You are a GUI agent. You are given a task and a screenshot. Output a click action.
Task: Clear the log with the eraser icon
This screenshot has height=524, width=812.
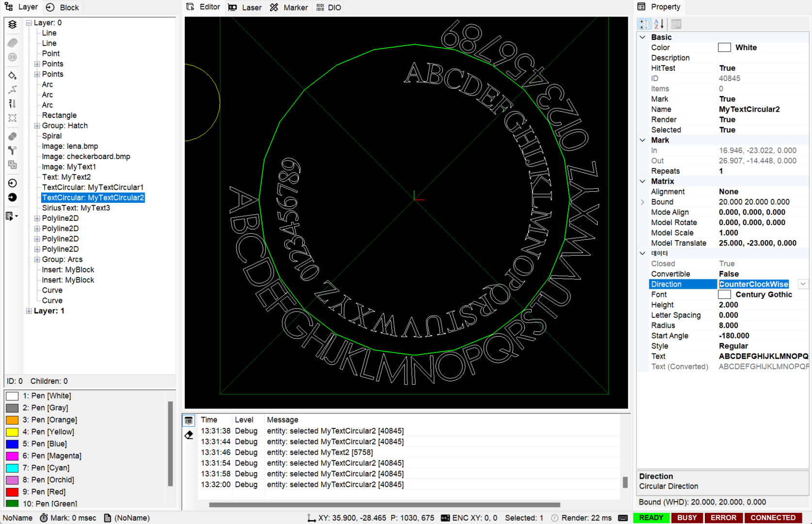[189, 435]
